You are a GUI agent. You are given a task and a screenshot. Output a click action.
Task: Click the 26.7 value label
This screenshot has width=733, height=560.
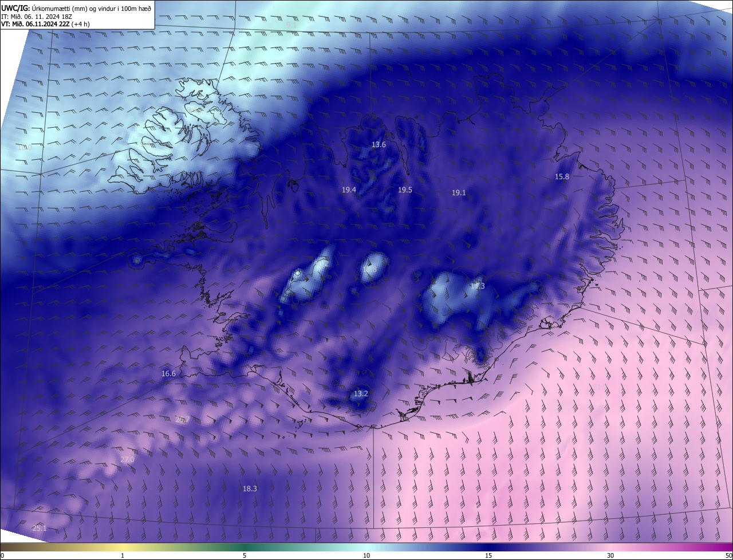[x=183, y=420]
